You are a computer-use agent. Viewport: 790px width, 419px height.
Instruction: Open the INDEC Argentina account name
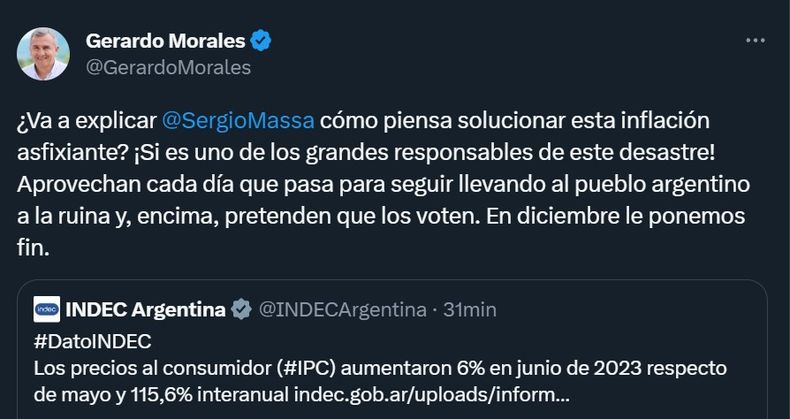point(144,310)
